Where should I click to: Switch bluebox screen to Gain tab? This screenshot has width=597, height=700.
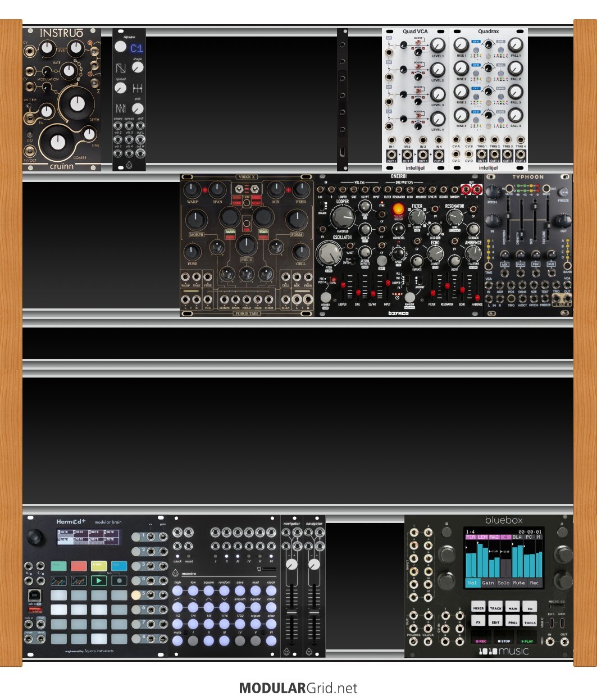click(x=489, y=583)
